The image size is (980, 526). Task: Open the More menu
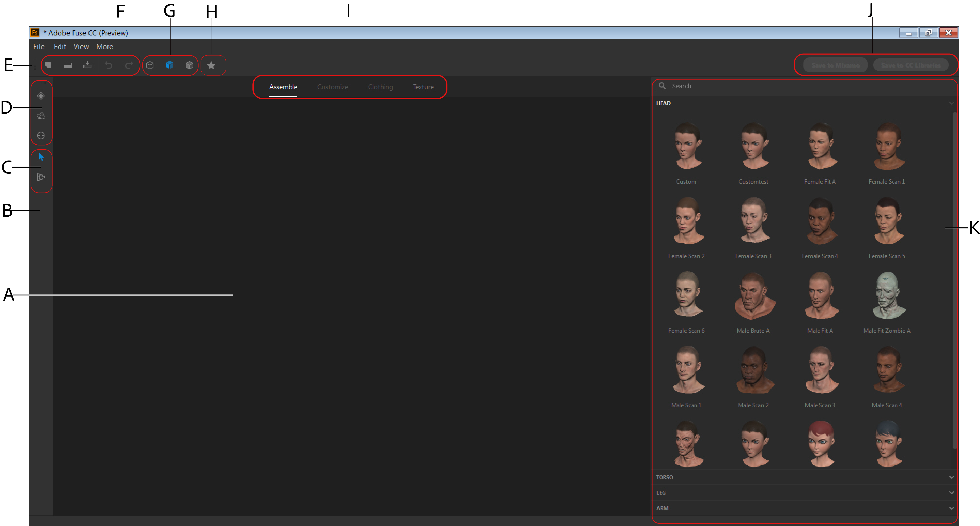click(105, 46)
